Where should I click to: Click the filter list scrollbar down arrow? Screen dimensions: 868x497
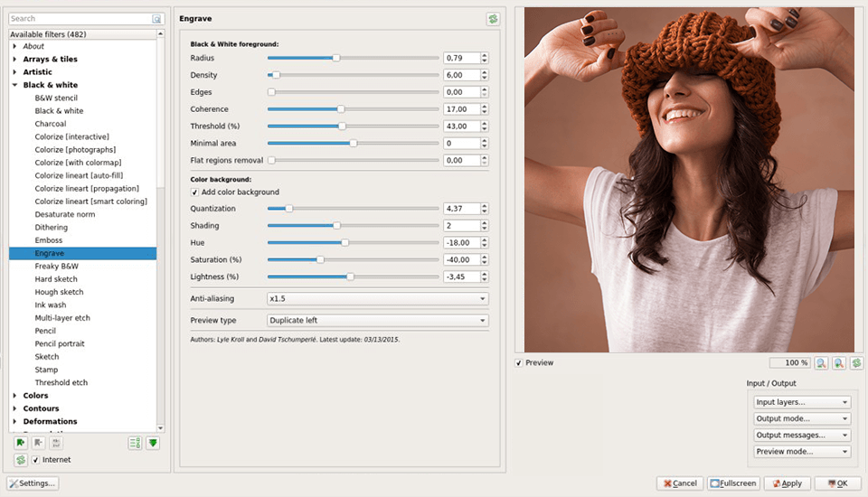(161, 427)
